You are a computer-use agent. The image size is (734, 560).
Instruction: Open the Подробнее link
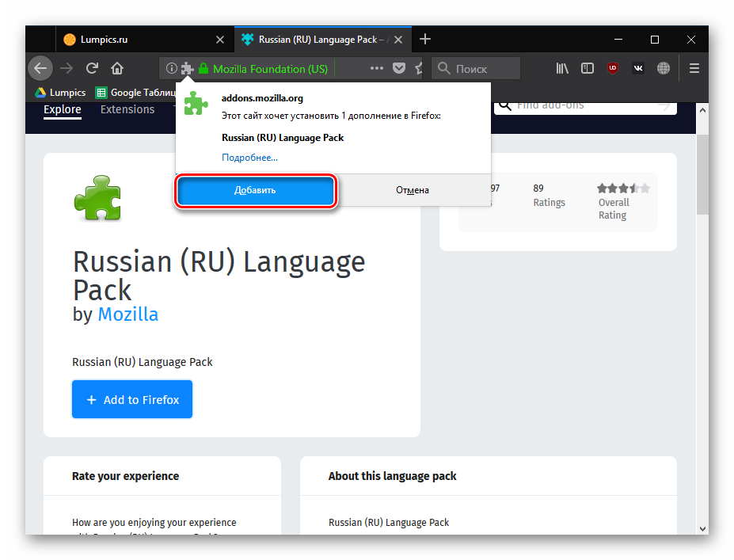click(x=249, y=158)
